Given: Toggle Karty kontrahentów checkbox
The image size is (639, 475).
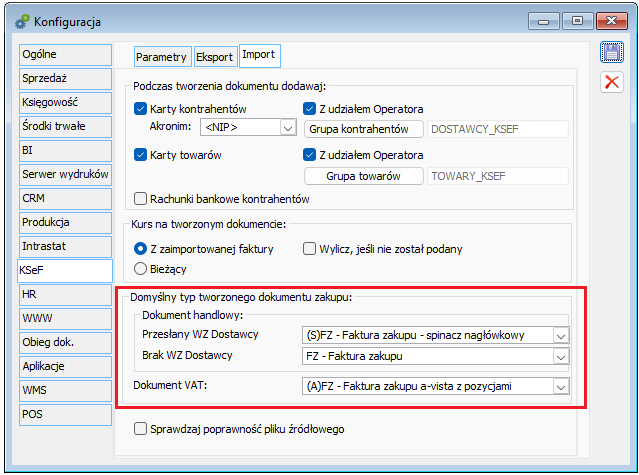Looking at the screenshot, I should coord(141,108).
